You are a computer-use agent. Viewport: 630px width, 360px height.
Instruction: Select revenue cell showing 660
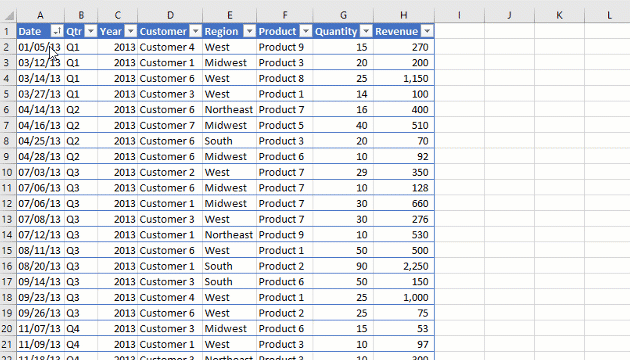[404, 203]
